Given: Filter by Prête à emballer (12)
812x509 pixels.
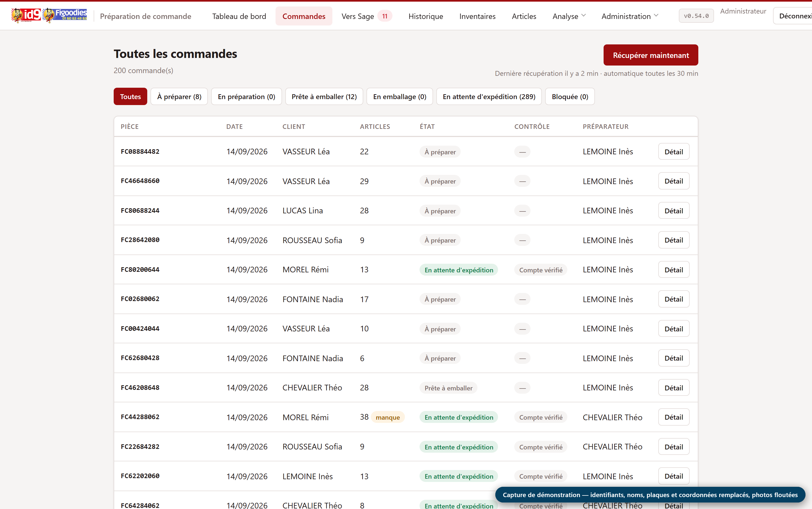Looking at the screenshot, I should pyautogui.click(x=324, y=97).
